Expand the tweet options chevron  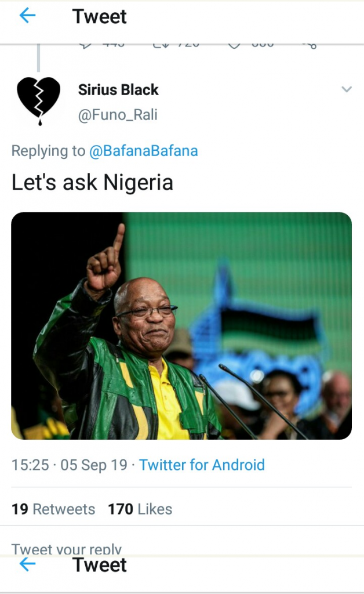tap(347, 89)
